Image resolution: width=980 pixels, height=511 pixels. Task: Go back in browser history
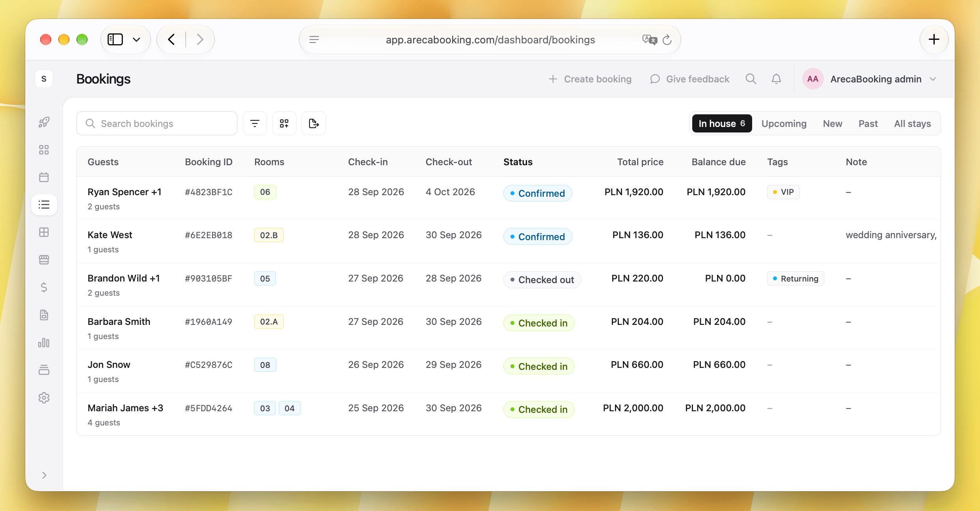click(171, 39)
